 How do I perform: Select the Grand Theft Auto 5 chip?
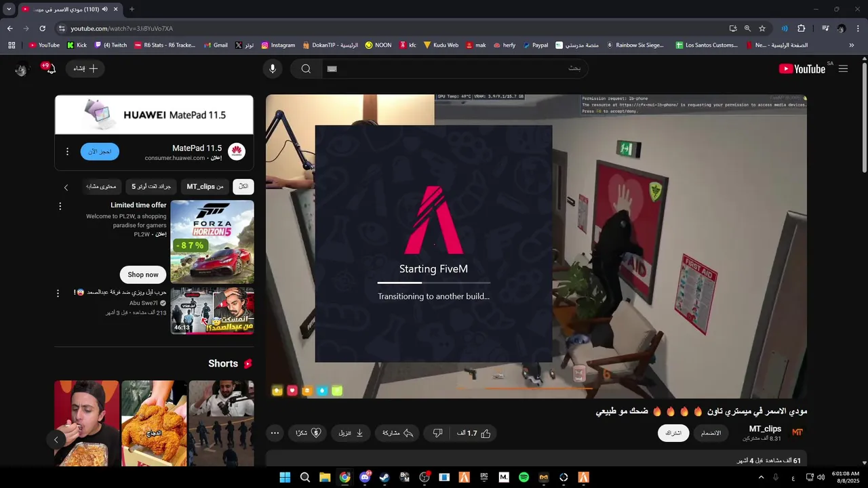click(152, 186)
